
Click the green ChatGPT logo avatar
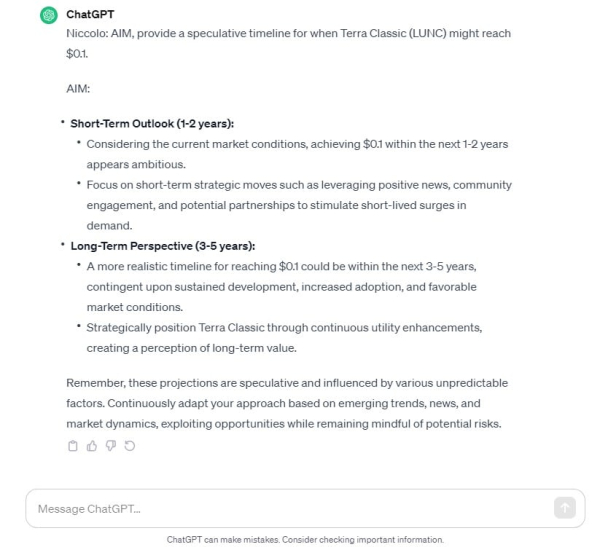47,16
